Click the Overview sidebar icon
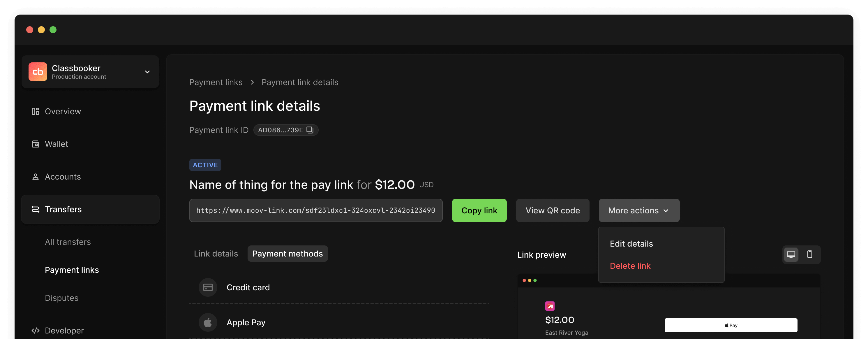 pos(36,111)
